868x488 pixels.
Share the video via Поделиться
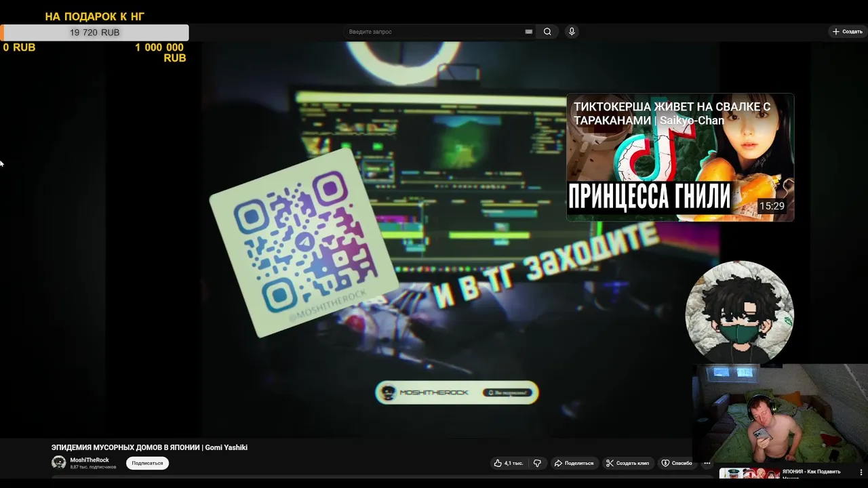point(574,463)
